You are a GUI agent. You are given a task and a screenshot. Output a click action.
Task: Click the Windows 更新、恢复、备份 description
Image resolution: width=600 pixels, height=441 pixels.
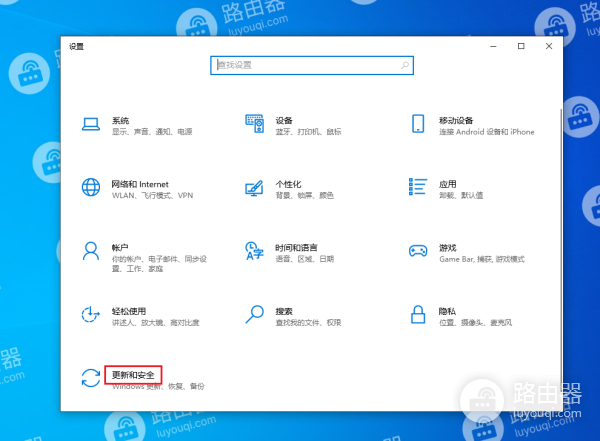coord(158,386)
